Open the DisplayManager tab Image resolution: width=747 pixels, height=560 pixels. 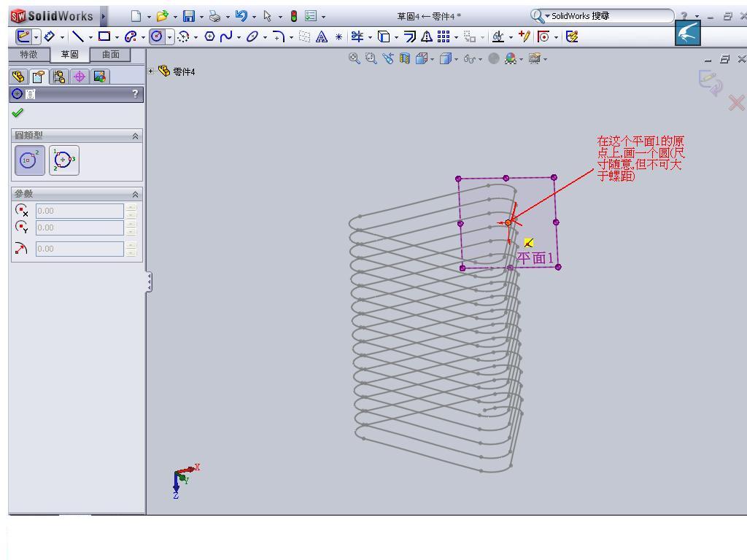[100, 76]
